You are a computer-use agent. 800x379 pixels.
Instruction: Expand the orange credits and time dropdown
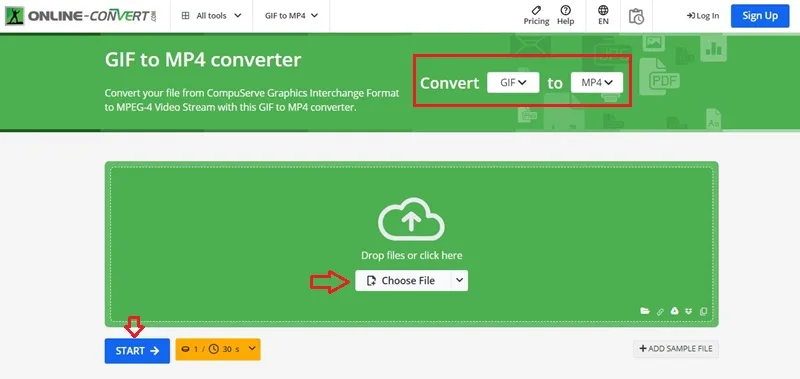(218, 349)
